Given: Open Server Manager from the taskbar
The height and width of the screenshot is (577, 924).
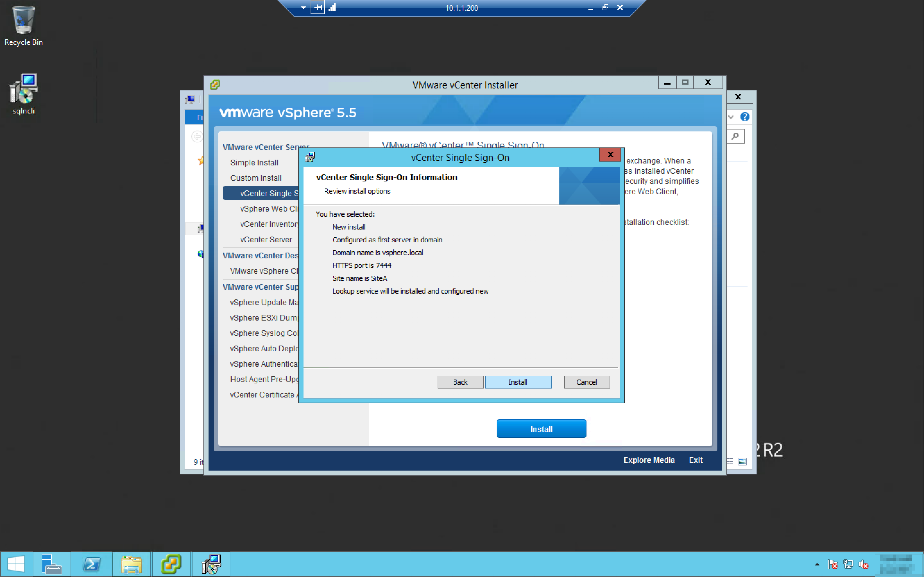Looking at the screenshot, I should [52, 564].
